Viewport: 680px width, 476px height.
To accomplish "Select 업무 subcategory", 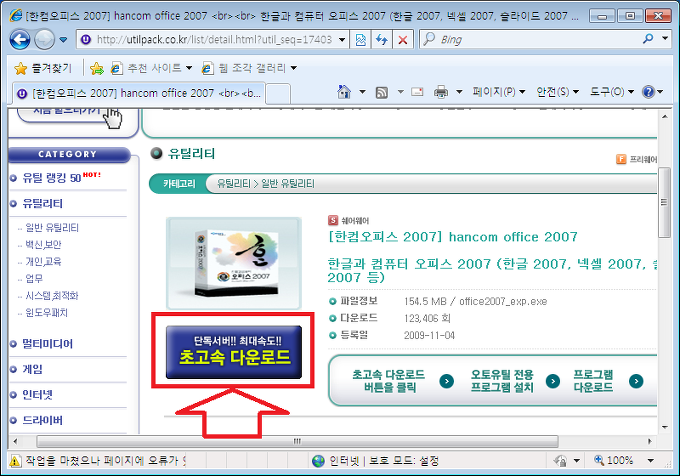I will pyautogui.click(x=34, y=279).
